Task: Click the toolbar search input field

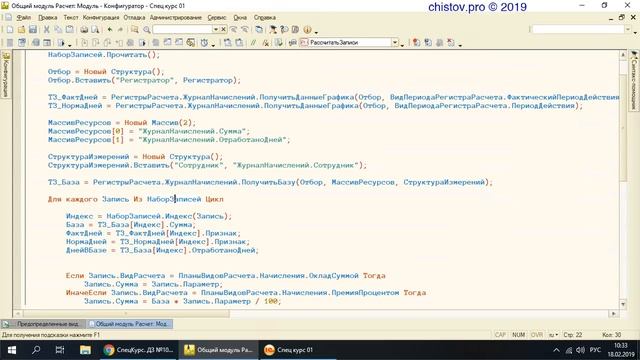Action: coord(182,29)
